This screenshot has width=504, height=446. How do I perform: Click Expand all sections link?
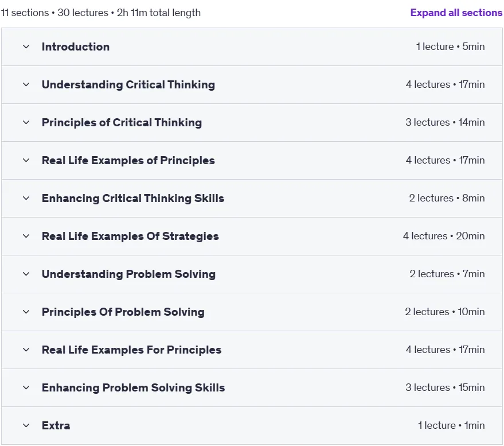(456, 13)
